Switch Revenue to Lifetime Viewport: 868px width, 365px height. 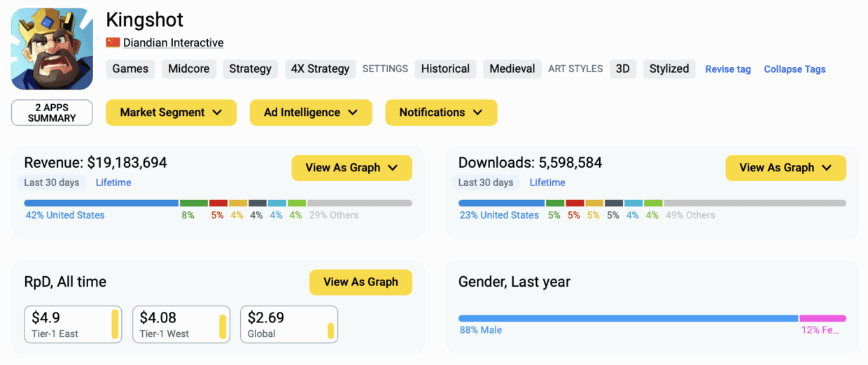pyautogui.click(x=113, y=182)
